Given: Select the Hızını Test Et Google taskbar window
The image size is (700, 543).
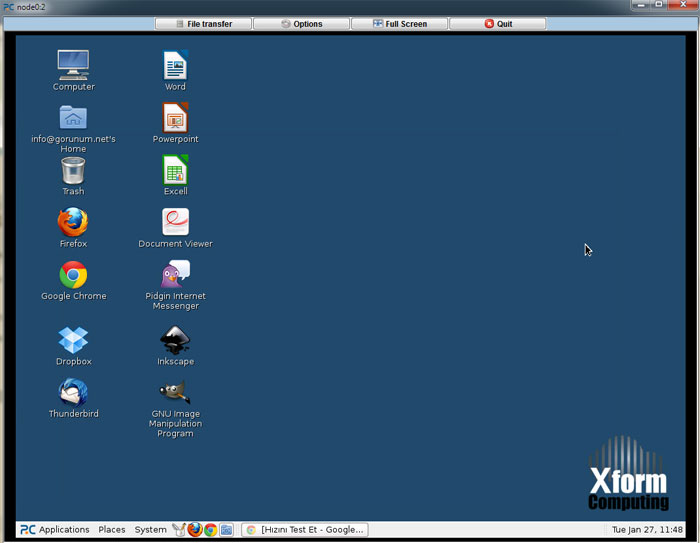Looking at the screenshot, I should pyautogui.click(x=305, y=530).
